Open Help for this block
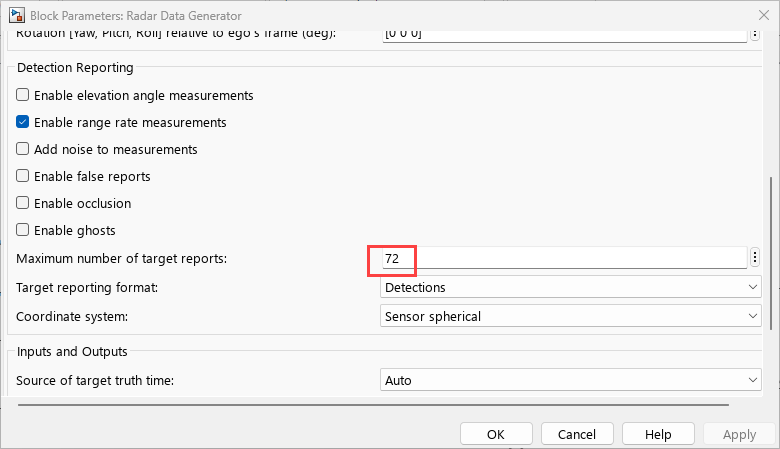 (658, 434)
